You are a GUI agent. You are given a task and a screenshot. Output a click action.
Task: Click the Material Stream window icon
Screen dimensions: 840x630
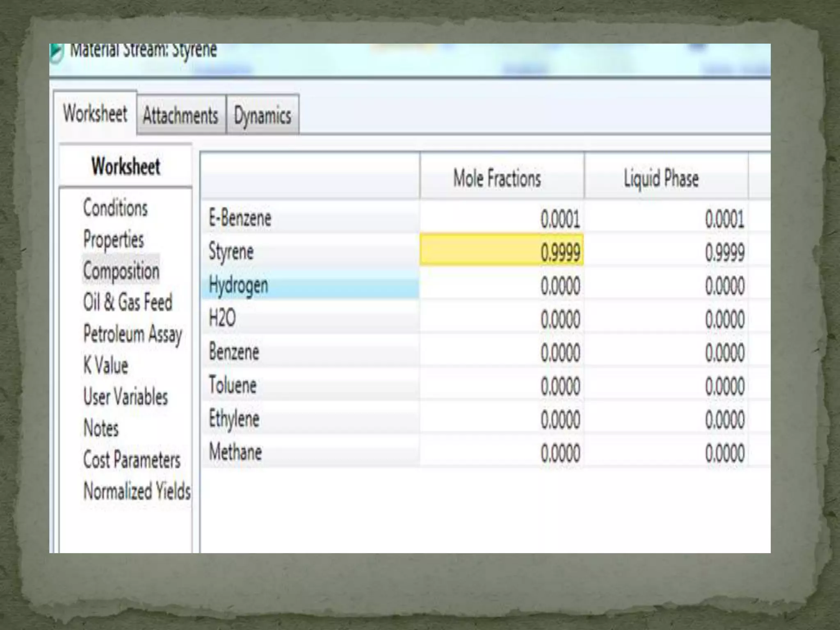pos(57,53)
